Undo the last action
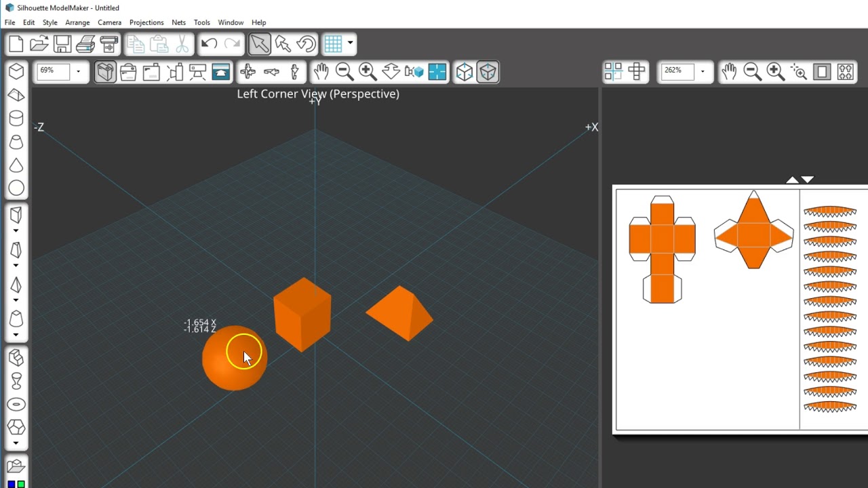 (209, 44)
